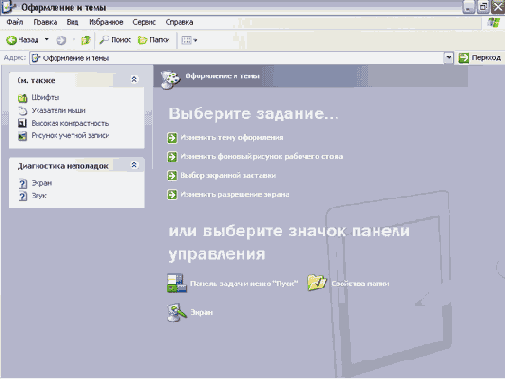Viewport: 505px width, 379px height.
Task: Click Изменить тему оформления task
Action: (x=232, y=137)
